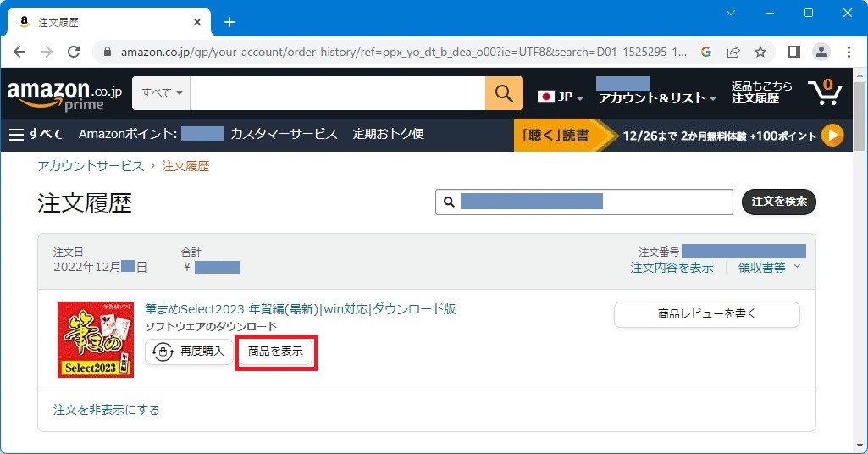Viewport: 868px width, 454px height.
Task: Open the browser side panel icon
Action: tap(793, 52)
